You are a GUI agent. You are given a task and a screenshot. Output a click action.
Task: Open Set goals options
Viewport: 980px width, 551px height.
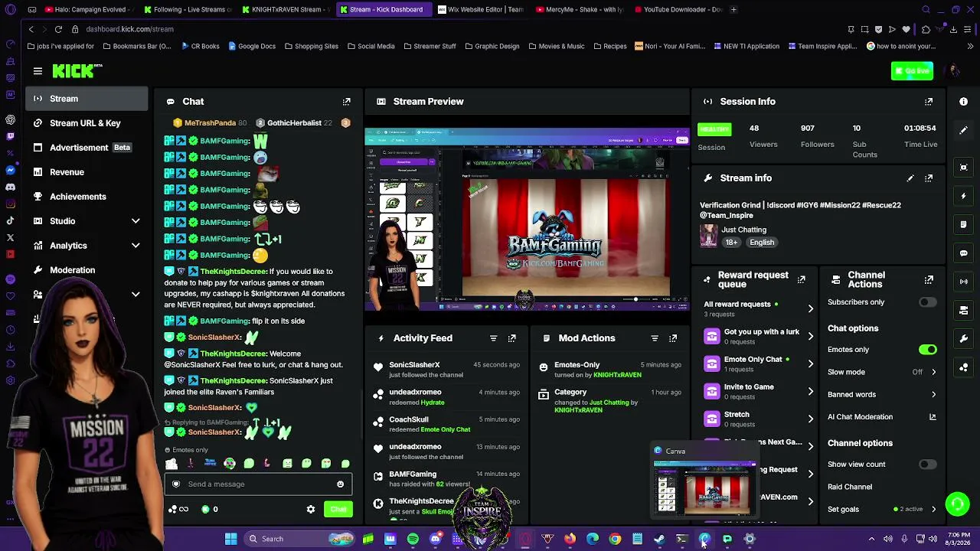(882, 510)
